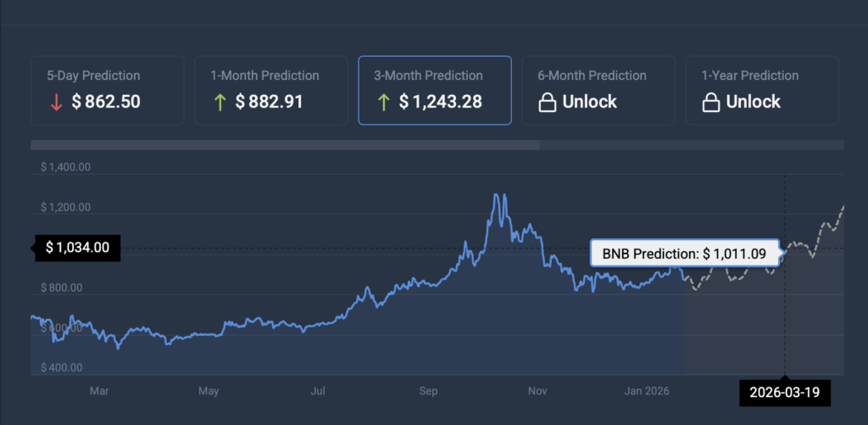This screenshot has width=868, height=425.
Task: Click the Mar label on time axis
Action: point(99,391)
